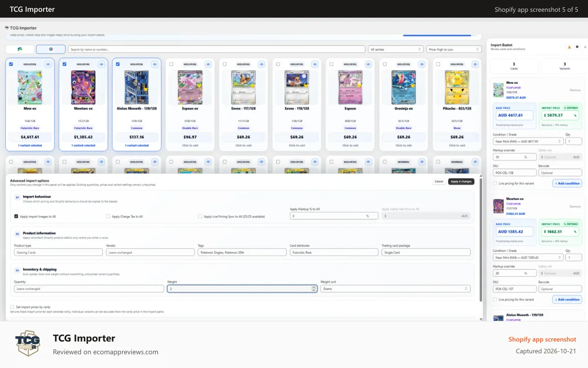Click the search by name or number field
This screenshot has width=588, height=368.
pyautogui.click(x=217, y=49)
